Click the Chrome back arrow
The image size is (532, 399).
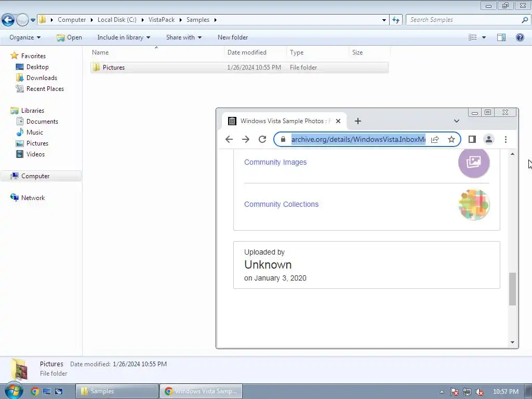(229, 139)
